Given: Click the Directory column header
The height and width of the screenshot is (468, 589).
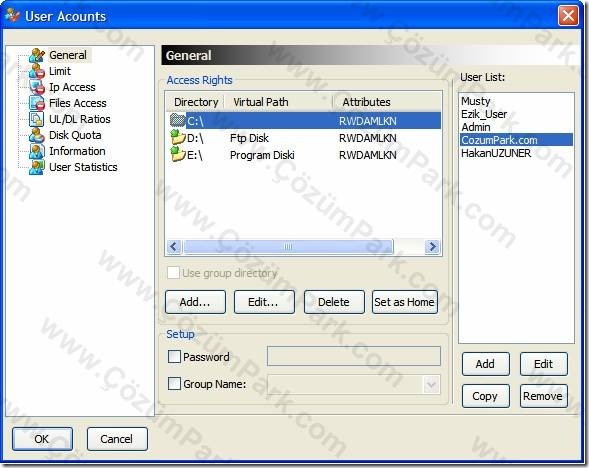Looking at the screenshot, I should [196, 102].
